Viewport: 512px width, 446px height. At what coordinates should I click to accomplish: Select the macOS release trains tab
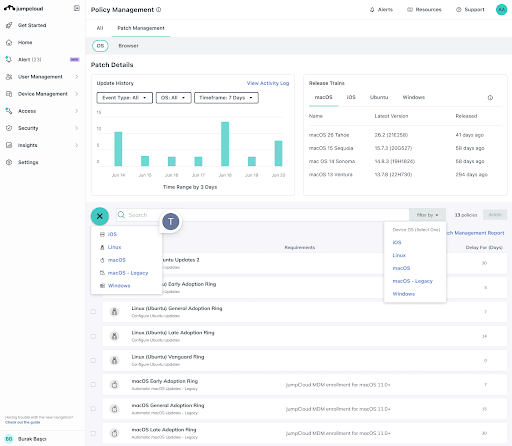click(323, 97)
